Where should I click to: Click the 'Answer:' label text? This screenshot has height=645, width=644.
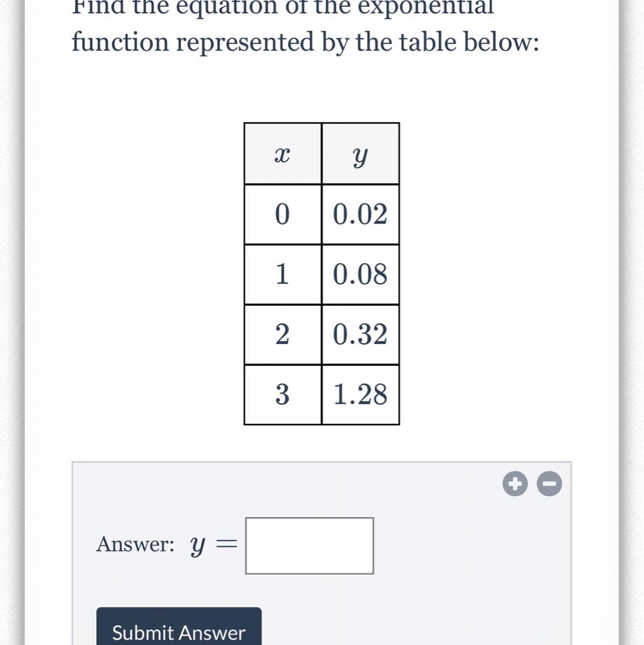click(135, 544)
